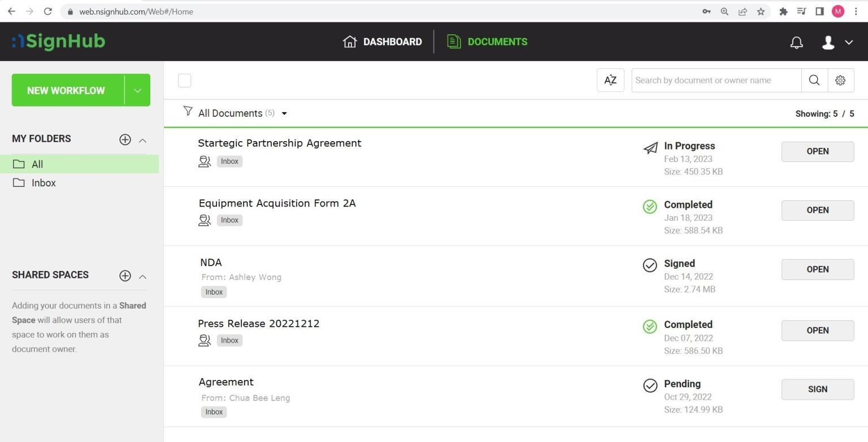Tick the select-all documents checkbox
868x442 pixels.
click(x=184, y=80)
